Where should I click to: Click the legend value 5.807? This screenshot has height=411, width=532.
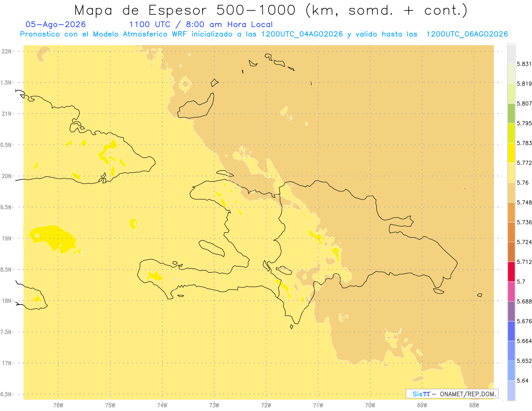coord(524,103)
